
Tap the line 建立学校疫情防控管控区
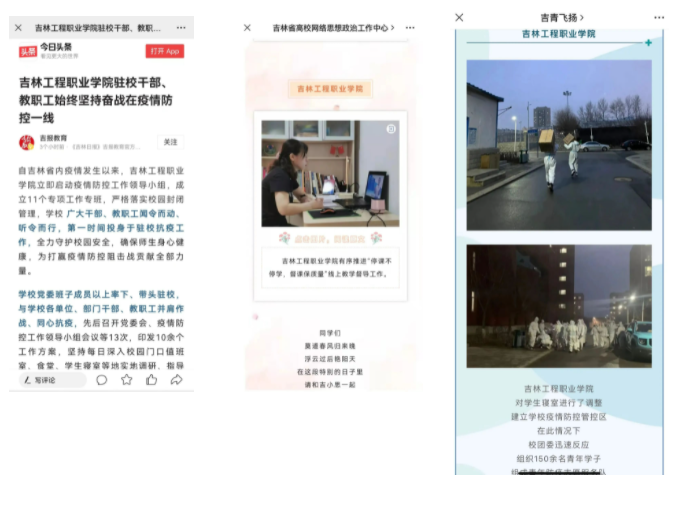pyautogui.click(x=559, y=417)
